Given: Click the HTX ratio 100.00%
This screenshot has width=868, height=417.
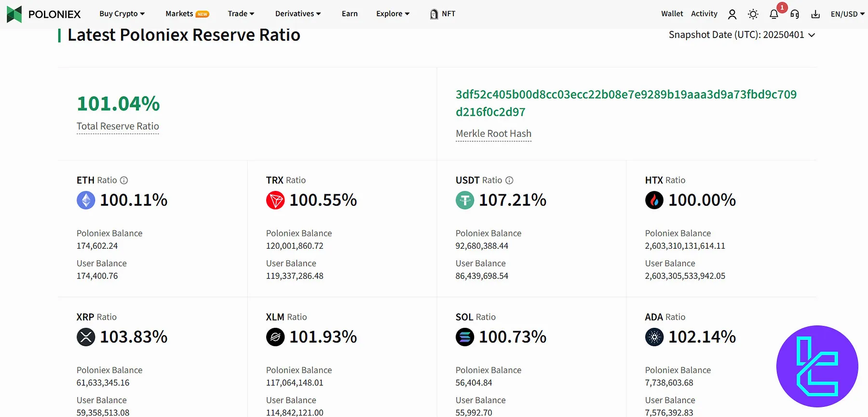Looking at the screenshot, I should click(702, 200).
